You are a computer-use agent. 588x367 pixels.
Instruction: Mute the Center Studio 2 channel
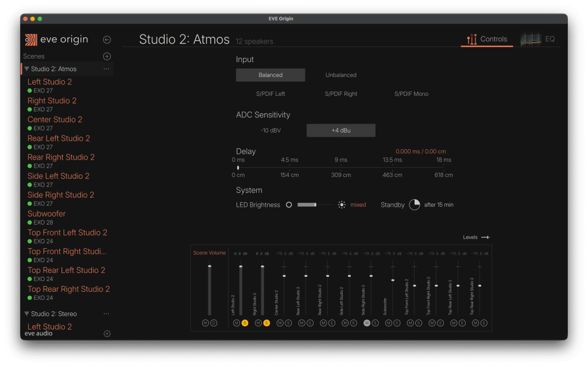(280, 323)
